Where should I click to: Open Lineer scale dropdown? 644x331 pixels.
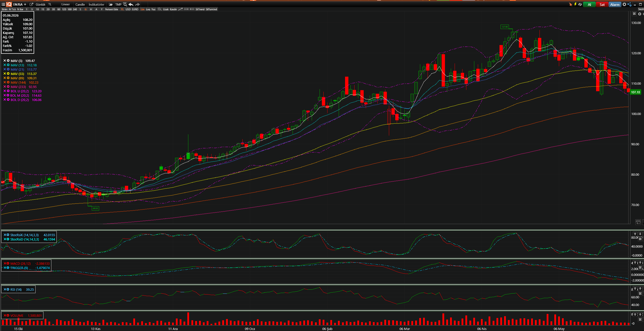click(67, 4)
